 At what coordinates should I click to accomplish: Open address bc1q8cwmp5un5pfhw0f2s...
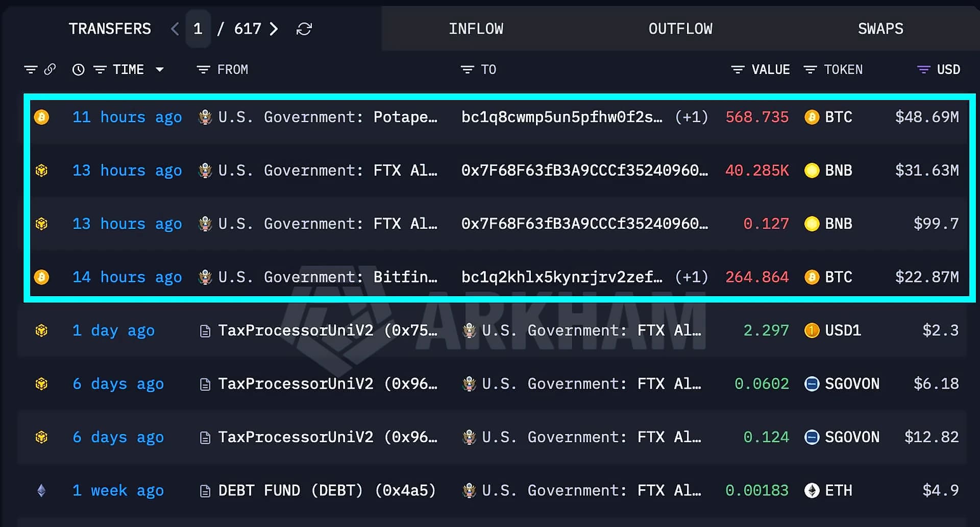click(562, 117)
